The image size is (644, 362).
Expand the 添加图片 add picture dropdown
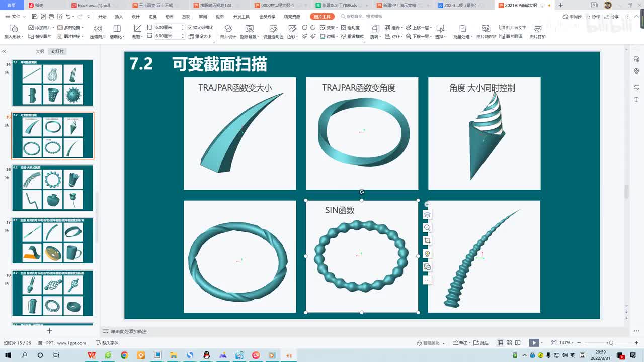pos(52,28)
